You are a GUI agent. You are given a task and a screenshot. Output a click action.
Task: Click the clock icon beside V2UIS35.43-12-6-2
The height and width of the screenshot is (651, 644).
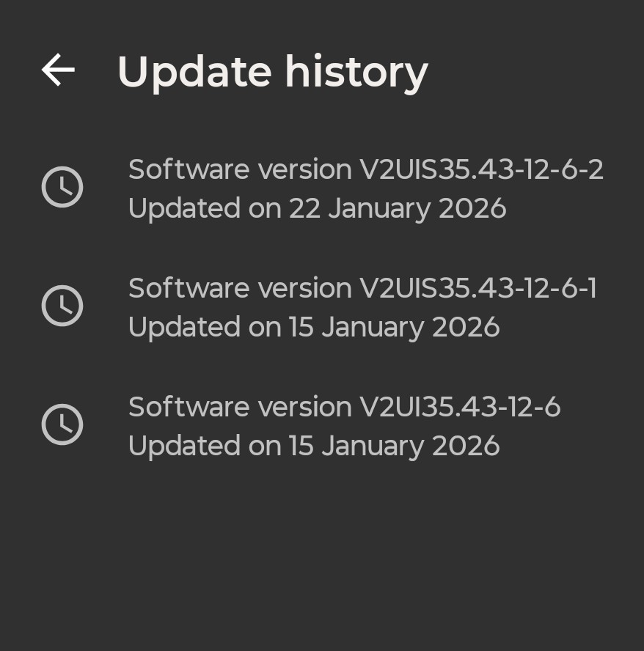pyautogui.click(x=62, y=187)
